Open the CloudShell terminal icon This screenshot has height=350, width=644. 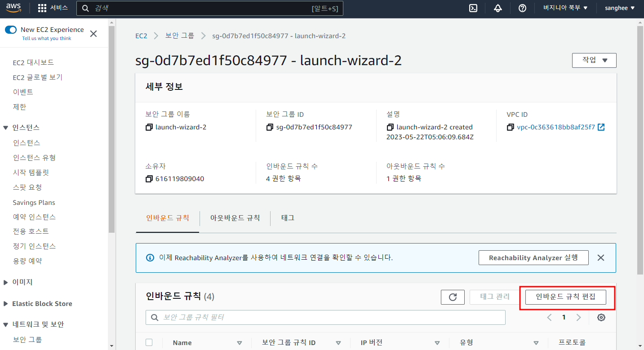coord(473,8)
